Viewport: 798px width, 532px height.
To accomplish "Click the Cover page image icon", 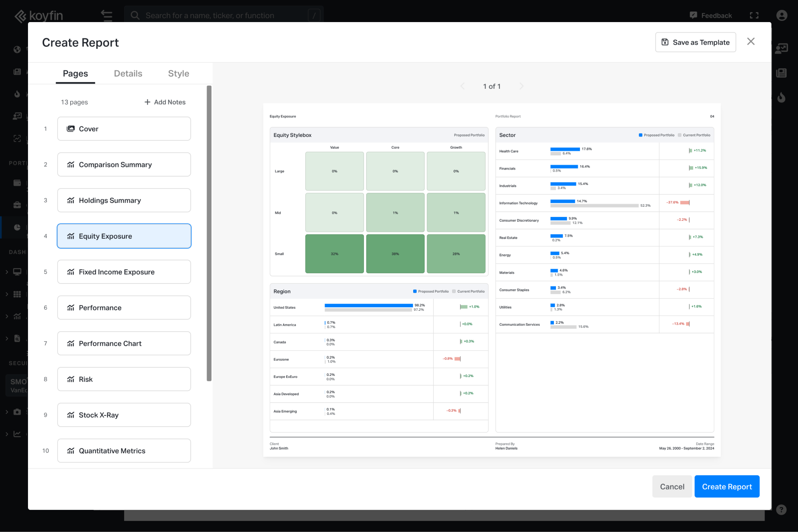I will click(x=71, y=129).
